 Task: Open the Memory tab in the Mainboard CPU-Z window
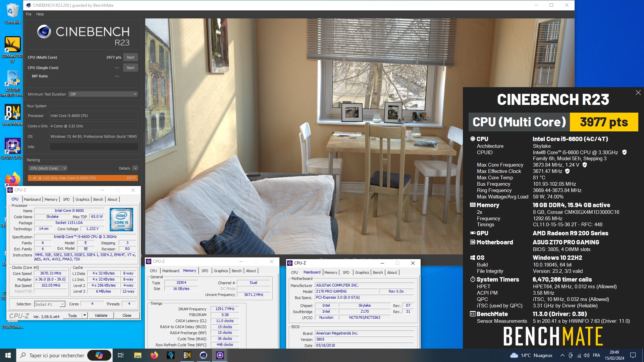[331, 273]
